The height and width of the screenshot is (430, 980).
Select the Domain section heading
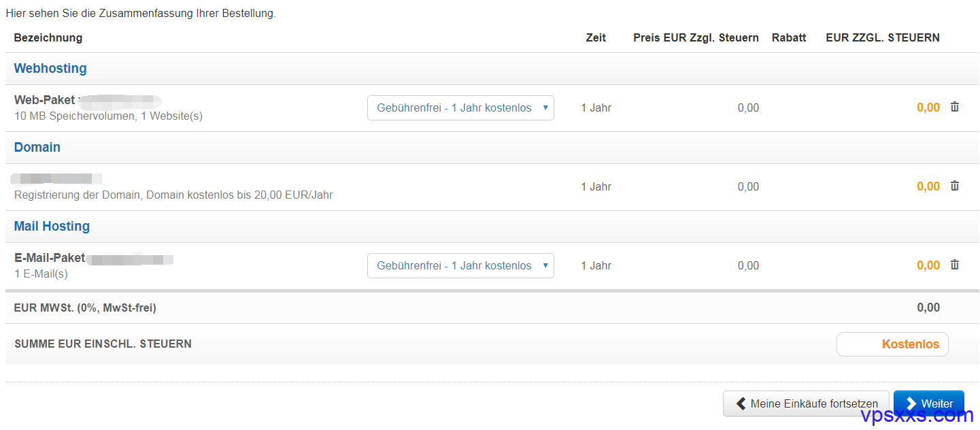point(37,148)
